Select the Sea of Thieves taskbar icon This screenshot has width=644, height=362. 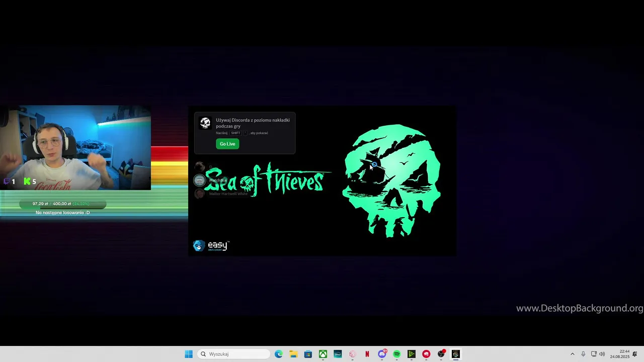pyautogui.click(x=456, y=354)
